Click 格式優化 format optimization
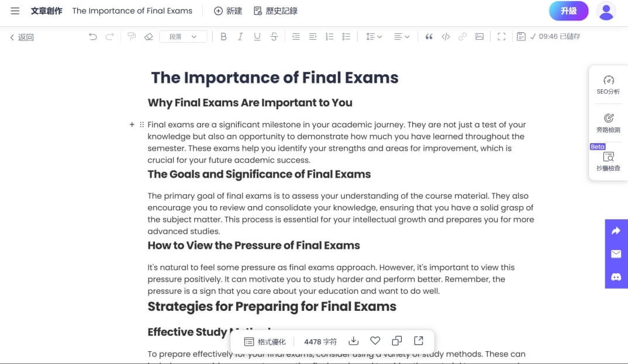This screenshot has height=364, width=628. pos(265,342)
